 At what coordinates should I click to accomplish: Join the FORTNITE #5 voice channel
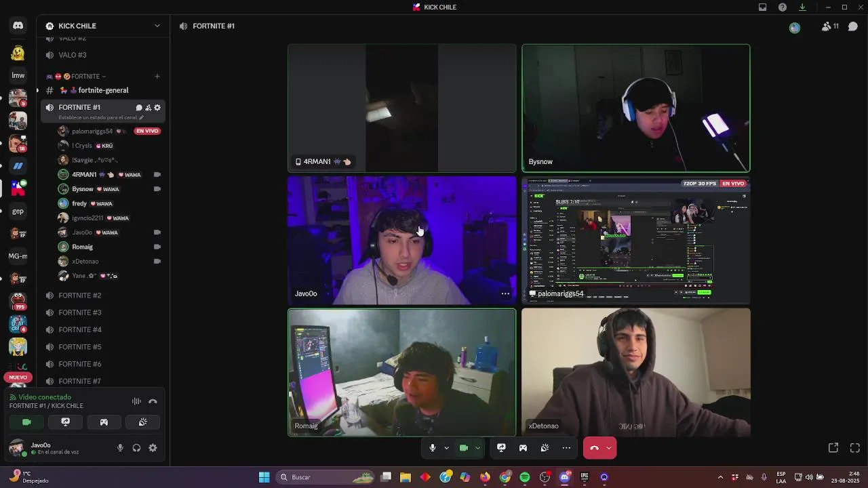pyautogui.click(x=103, y=347)
